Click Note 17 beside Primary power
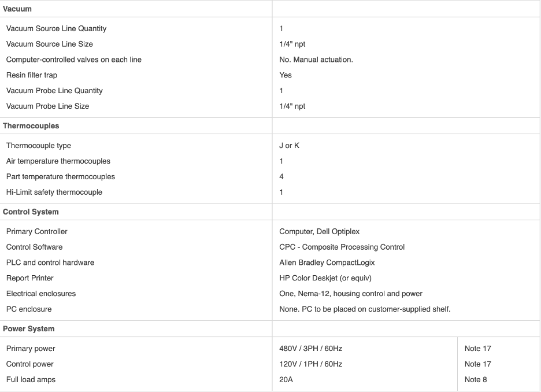 [x=477, y=348]
